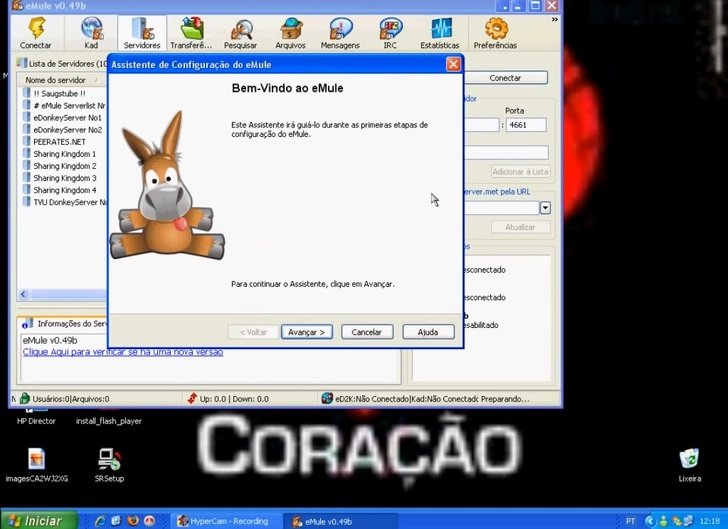The image size is (728, 529).
Task: Select the # eMule Serverlist server row
Action: (64, 105)
